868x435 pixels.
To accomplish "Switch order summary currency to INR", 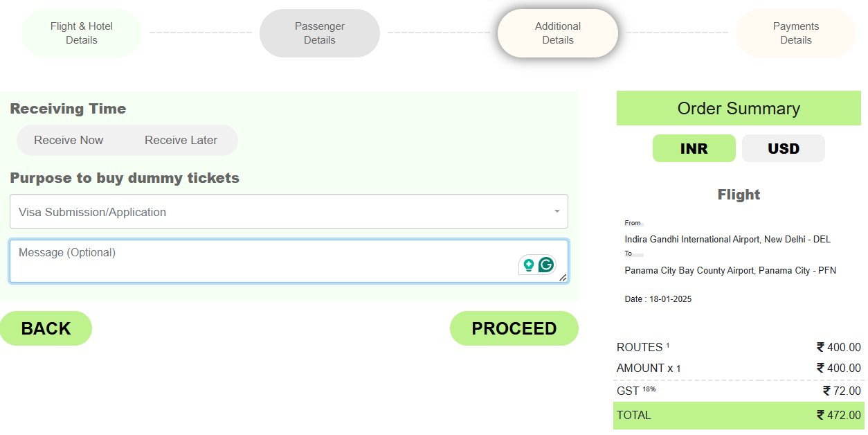I will 694,148.
